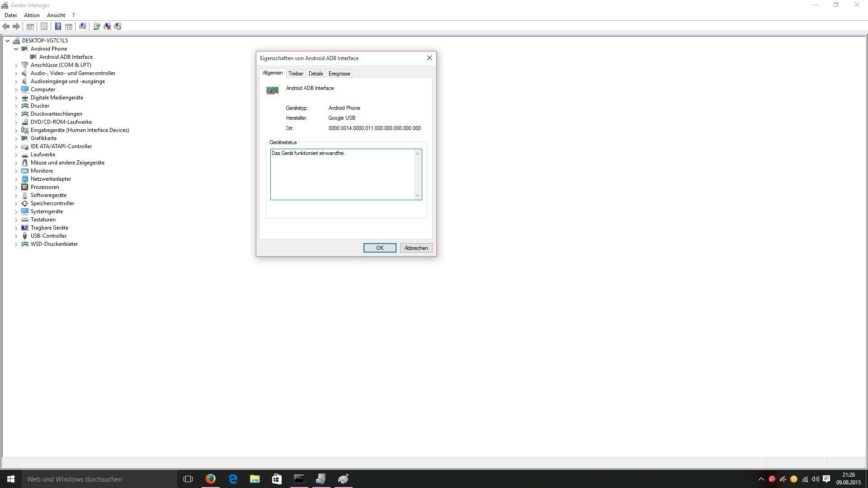Open the Windows Store taskbar icon
The height and width of the screenshot is (488, 868).
click(277, 479)
